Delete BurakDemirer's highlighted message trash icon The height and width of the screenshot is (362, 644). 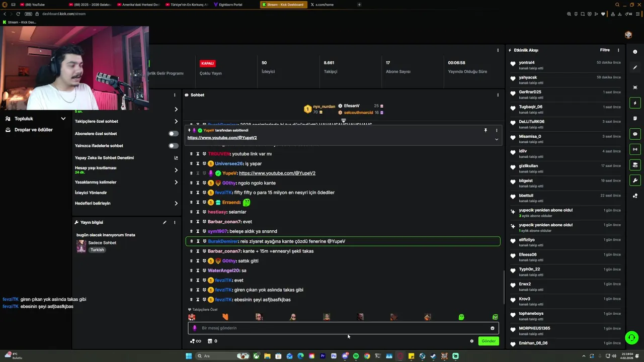coord(191,241)
